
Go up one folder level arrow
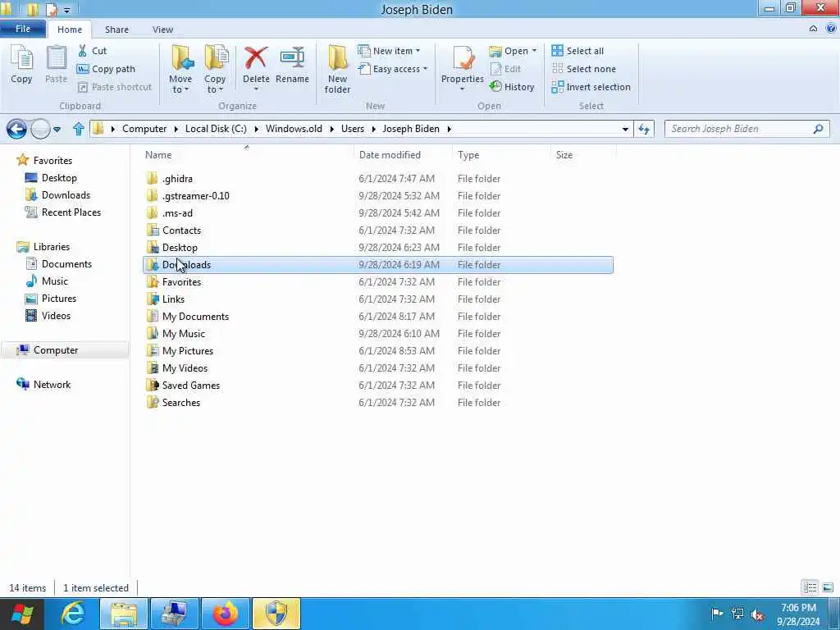click(78, 129)
